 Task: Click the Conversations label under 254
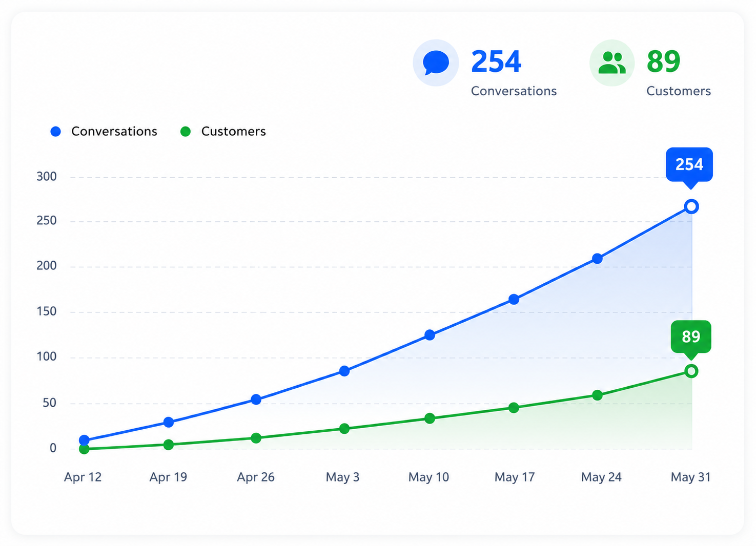tap(514, 91)
